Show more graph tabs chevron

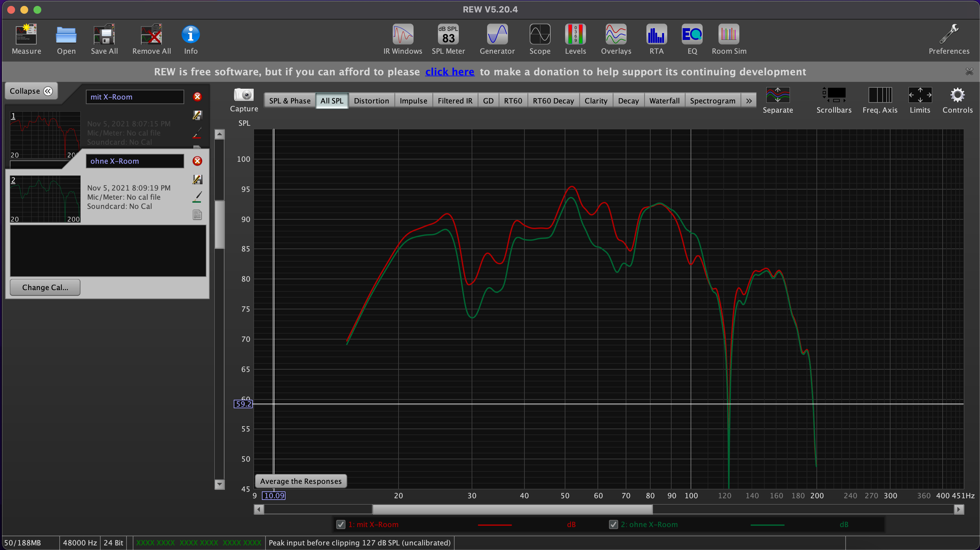(x=749, y=101)
